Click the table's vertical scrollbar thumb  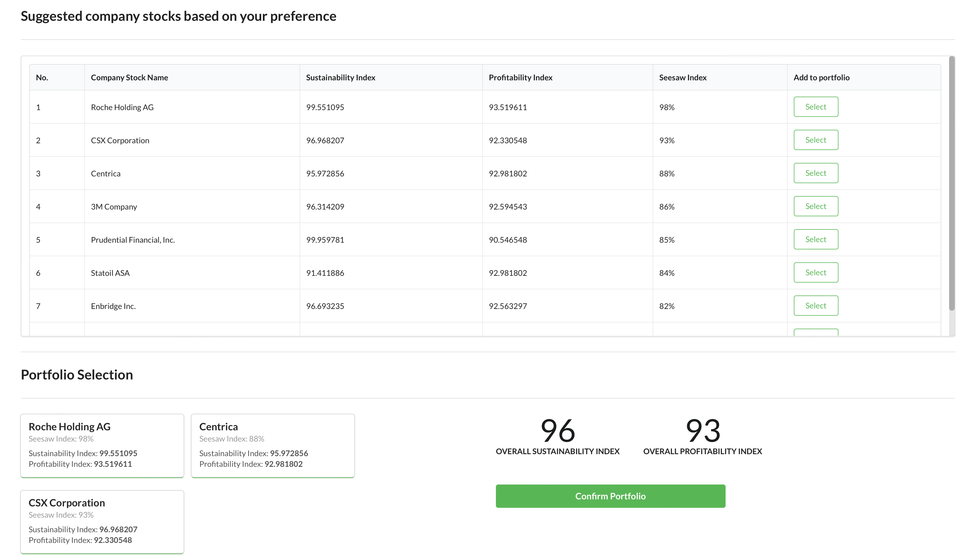(951, 183)
